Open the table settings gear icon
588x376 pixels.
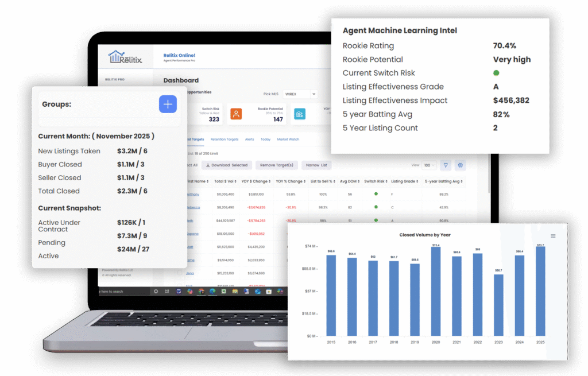tap(460, 165)
